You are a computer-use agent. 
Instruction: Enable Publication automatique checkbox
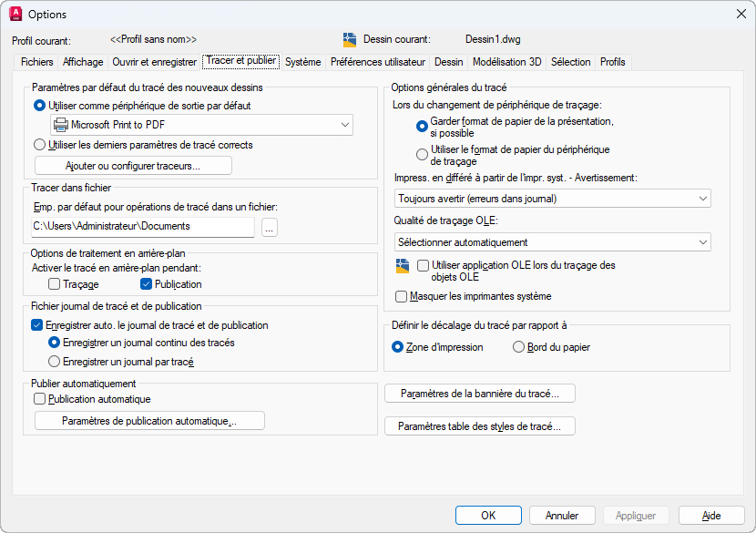tap(39, 399)
